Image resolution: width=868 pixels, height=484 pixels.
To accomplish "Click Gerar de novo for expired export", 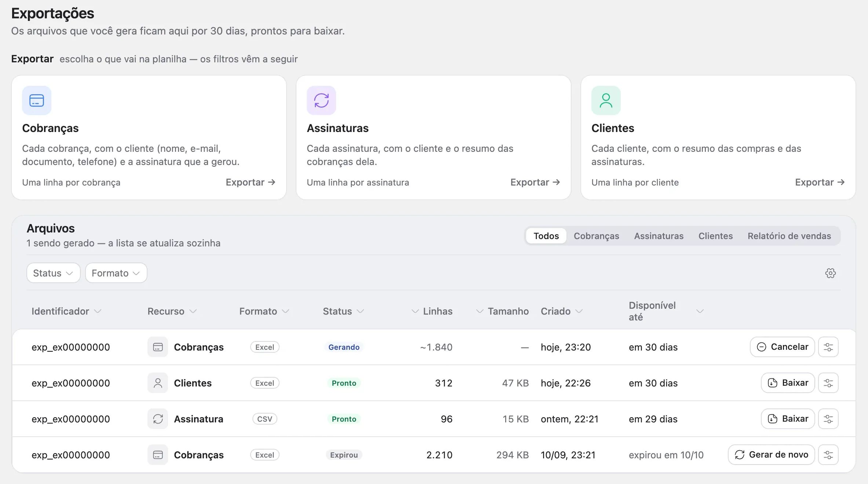I will (x=771, y=455).
